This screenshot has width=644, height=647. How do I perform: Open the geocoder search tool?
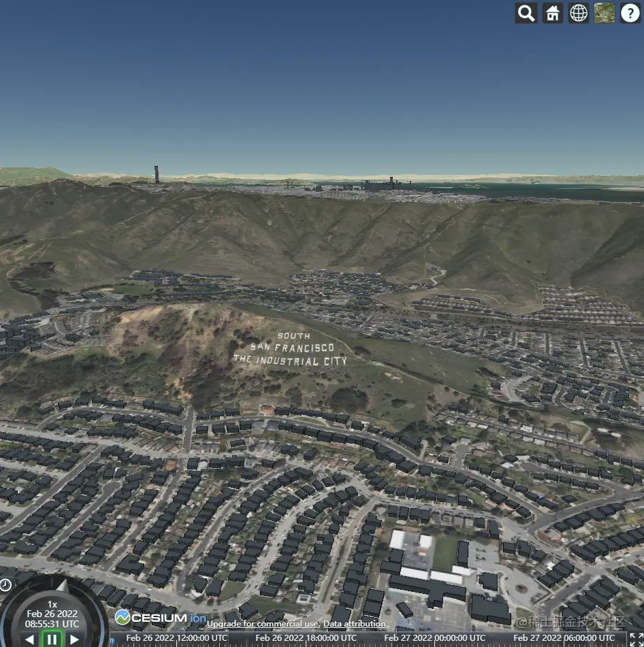526,13
